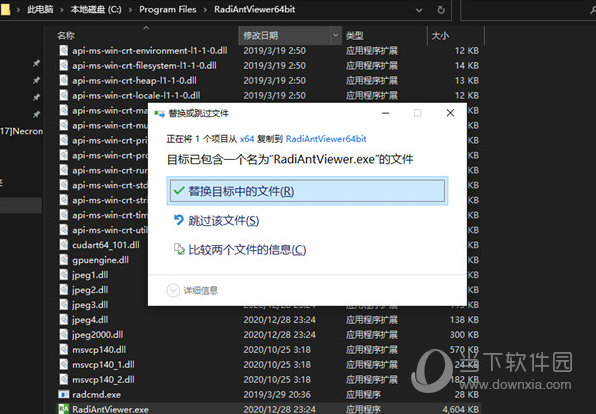The width and height of the screenshot is (596, 414).
Task: Click the 4,604 KB size of RadiAntViewer.exe
Action: 460,409
